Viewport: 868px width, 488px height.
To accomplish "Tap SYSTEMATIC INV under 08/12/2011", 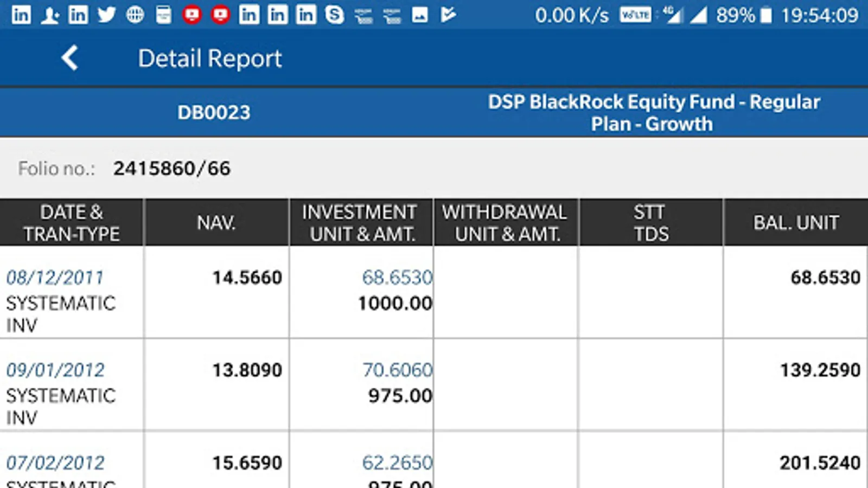I will [x=61, y=314].
